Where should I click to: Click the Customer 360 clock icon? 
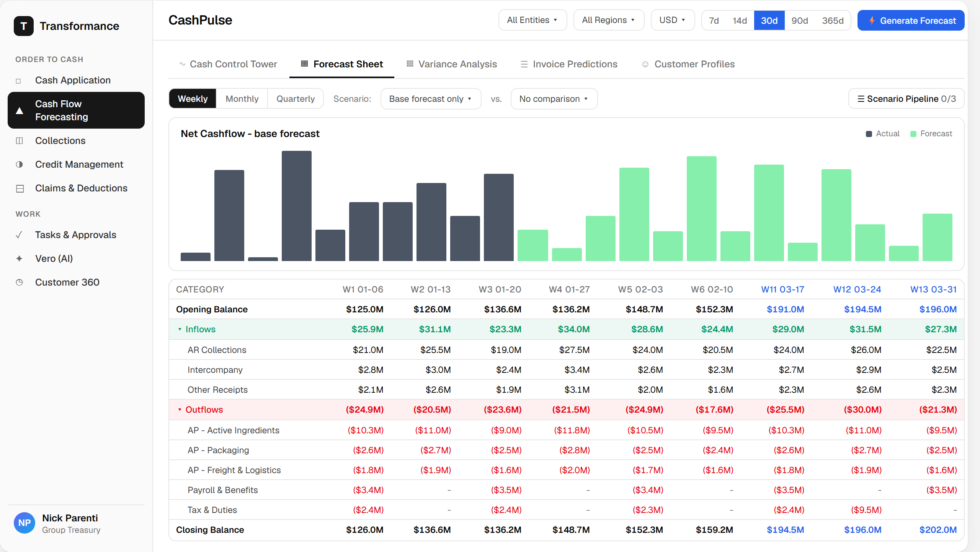pos(20,283)
